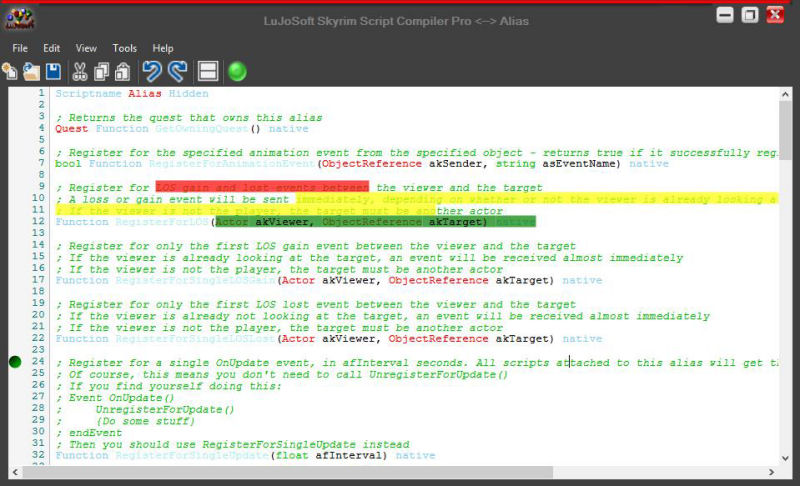Click line number 18 in the gutter

(38, 291)
